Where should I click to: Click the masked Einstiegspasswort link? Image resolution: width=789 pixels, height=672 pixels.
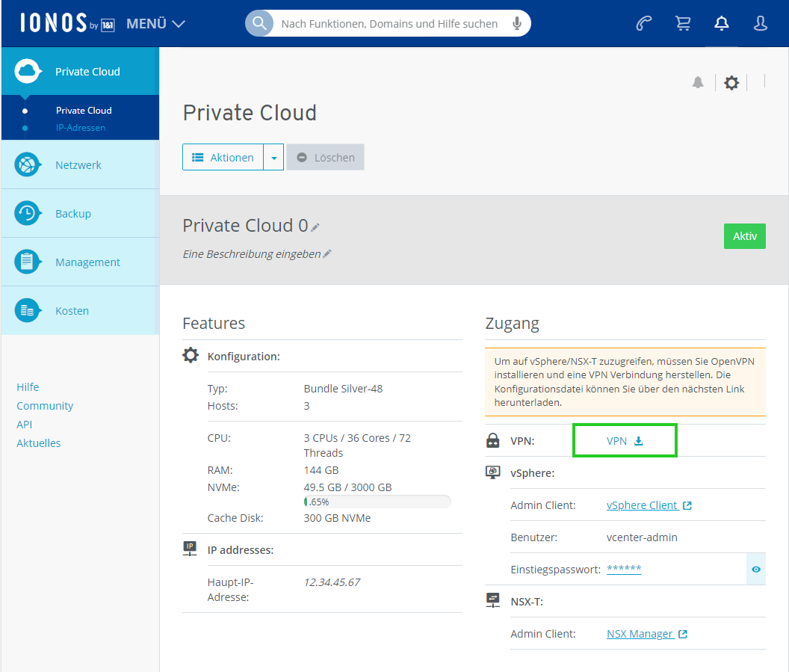pos(624,569)
